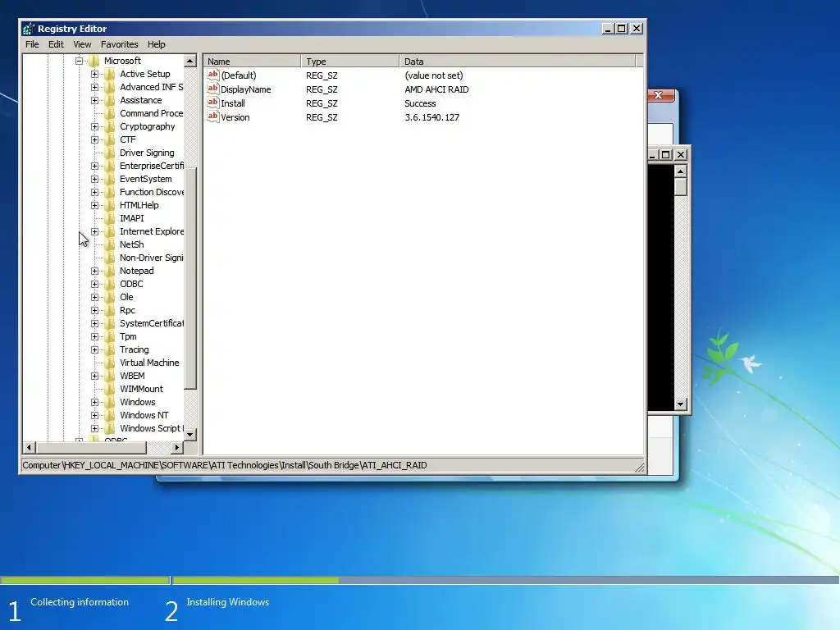This screenshot has width=840, height=630.
Task: Expand the Notepad key
Action: click(x=95, y=271)
